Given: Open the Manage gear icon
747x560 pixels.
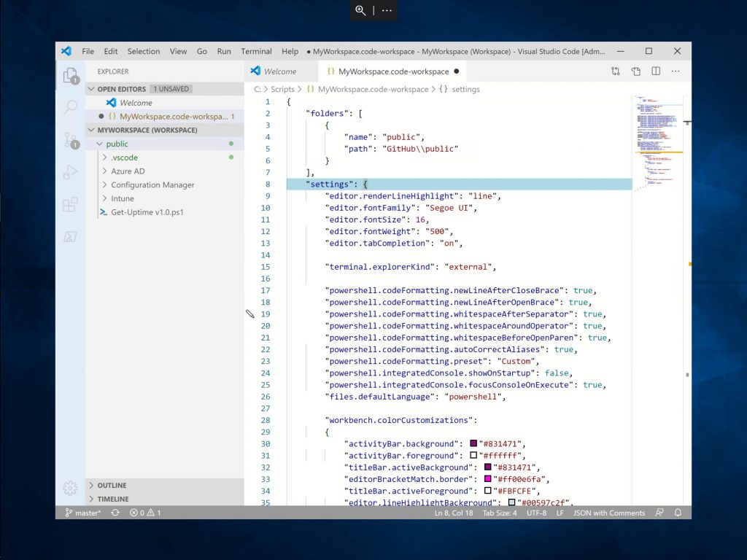Looking at the screenshot, I should click(70, 488).
